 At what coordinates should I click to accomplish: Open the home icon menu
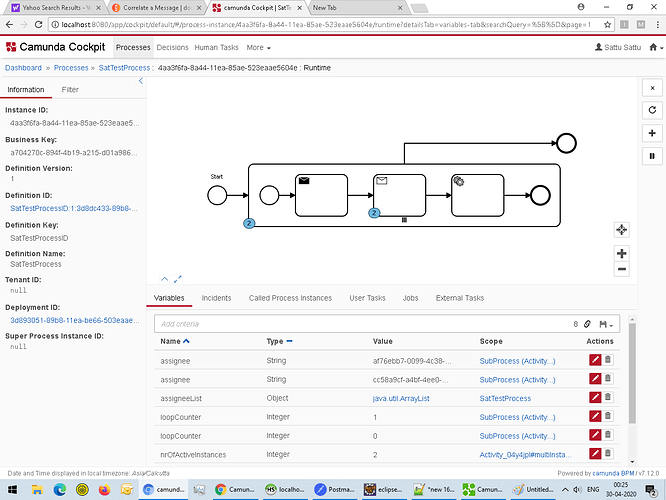[656, 48]
